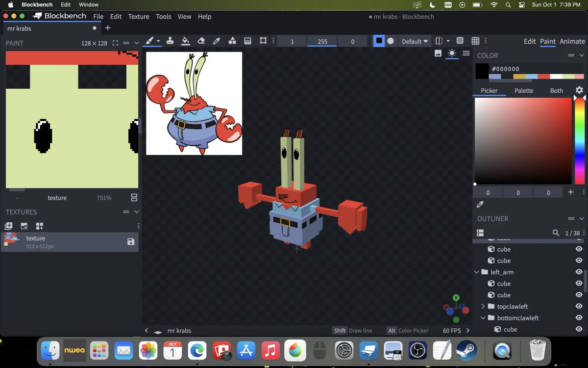Go to next tab with right arrow in status bar

tap(467, 331)
